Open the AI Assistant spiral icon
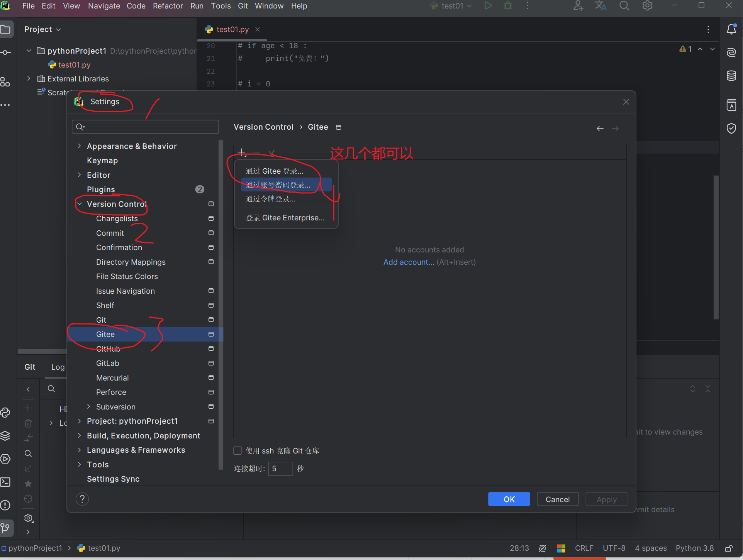 pyautogui.click(x=731, y=52)
